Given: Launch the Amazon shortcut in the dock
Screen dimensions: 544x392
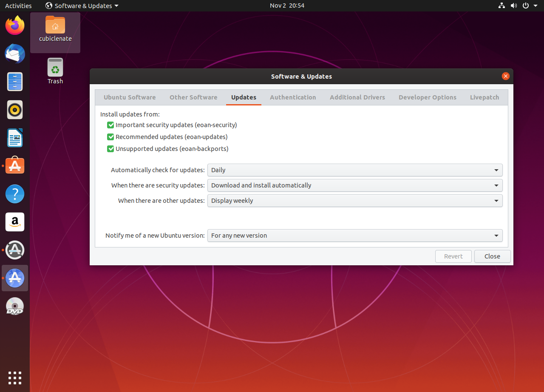Looking at the screenshot, I should tap(15, 222).
